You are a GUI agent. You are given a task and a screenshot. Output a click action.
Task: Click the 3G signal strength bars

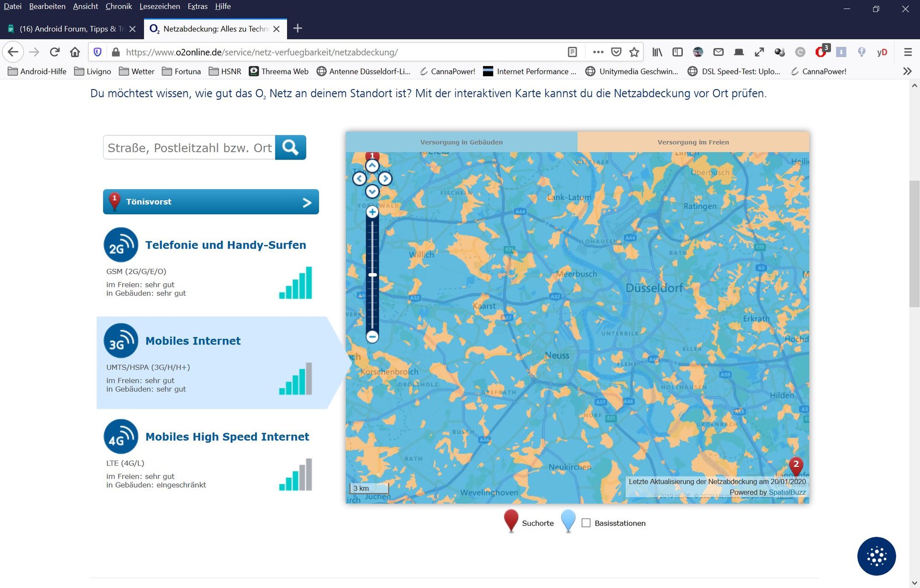[x=296, y=379]
